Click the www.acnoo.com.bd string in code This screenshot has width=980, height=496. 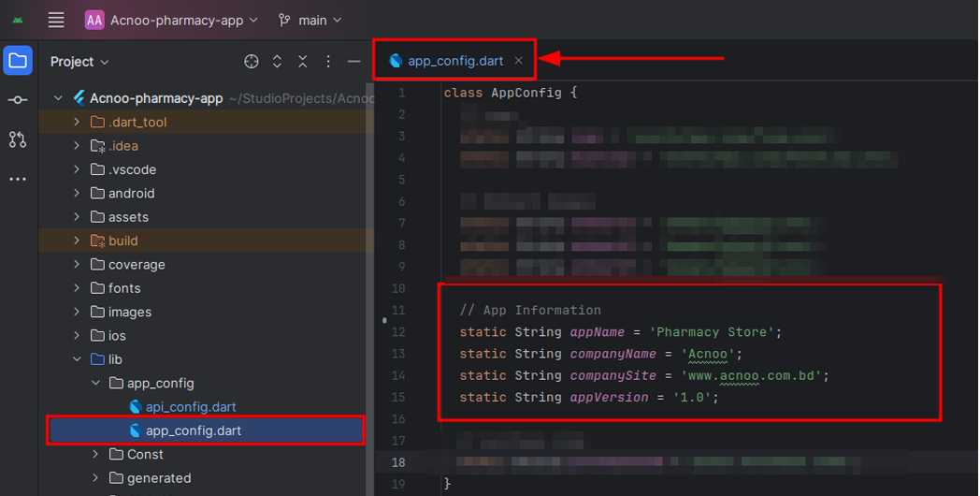click(x=754, y=376)
